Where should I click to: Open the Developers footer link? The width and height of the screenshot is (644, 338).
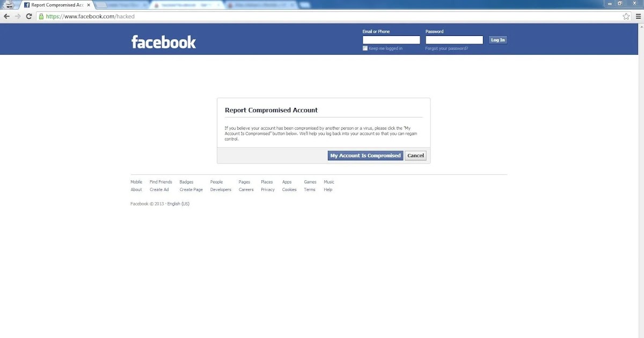(x=221, y=189)
